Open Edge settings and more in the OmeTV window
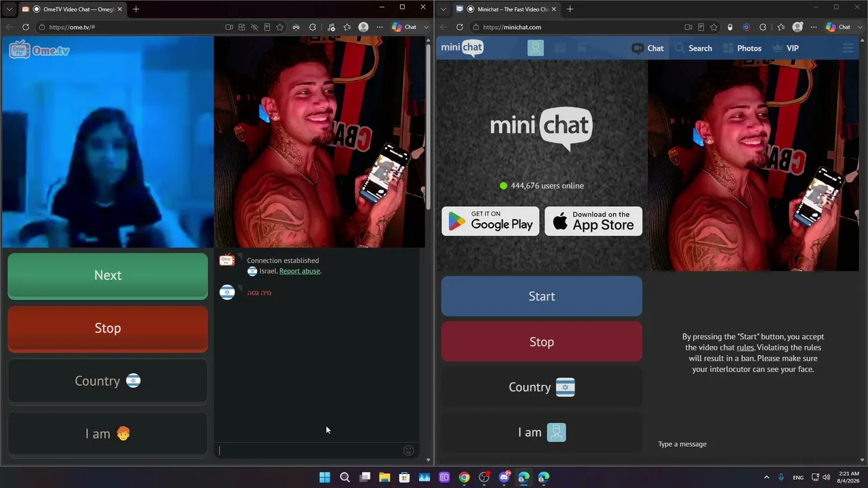The image size is (868, 488). pos(380,27)
